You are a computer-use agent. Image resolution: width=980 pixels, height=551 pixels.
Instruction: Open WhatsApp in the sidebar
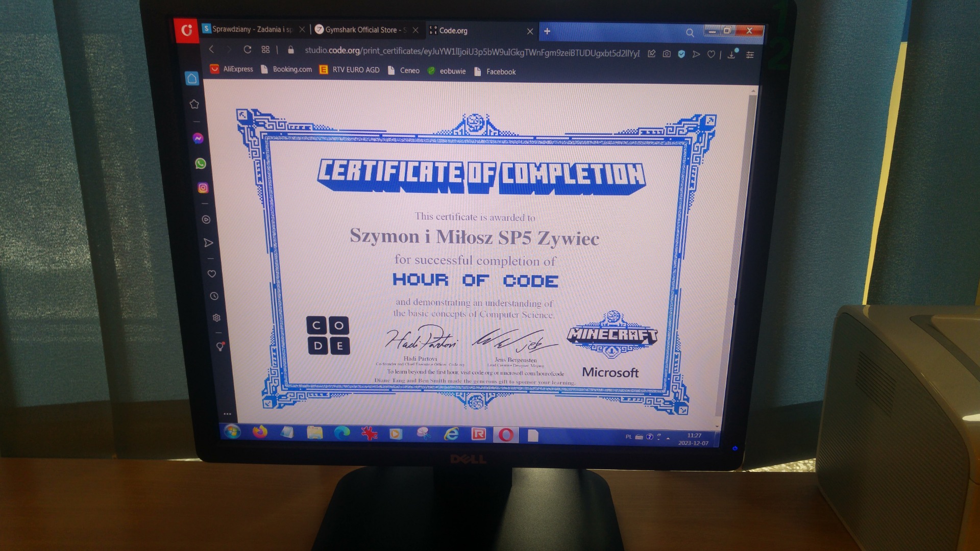201,163
